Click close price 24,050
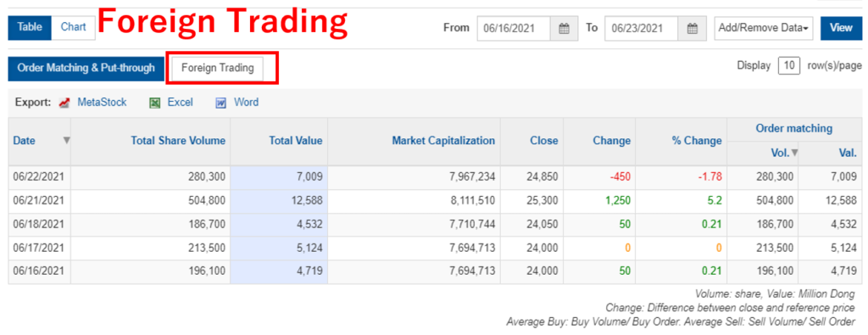868x335 pixels. (x=543, y=225)
